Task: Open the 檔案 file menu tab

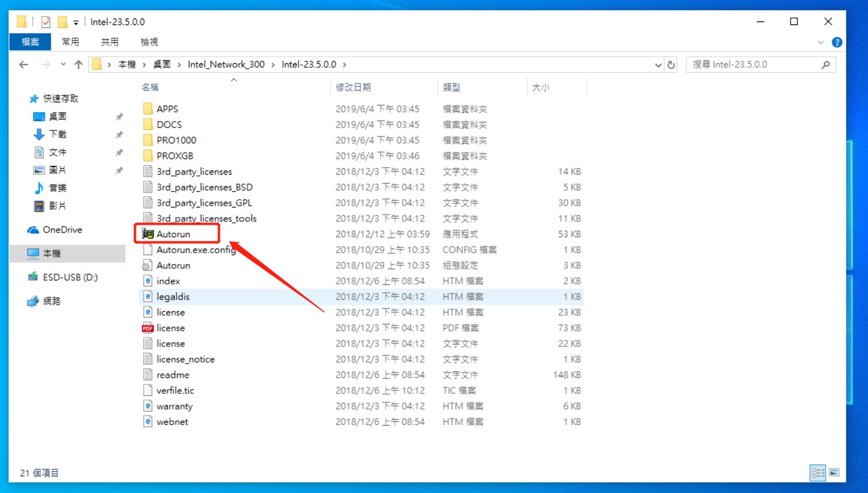Action: 30,42
